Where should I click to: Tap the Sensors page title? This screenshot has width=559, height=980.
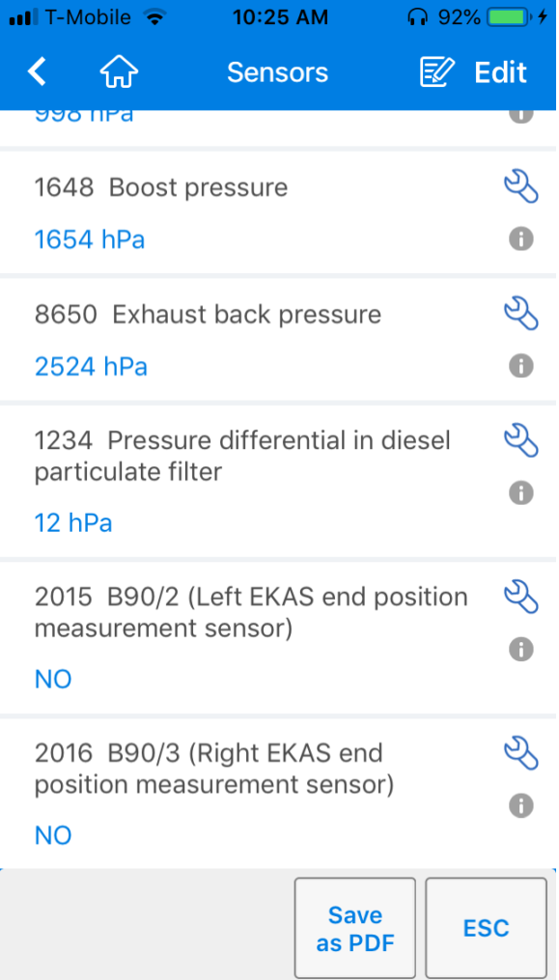pyautogui.click(x=277, y=72)
